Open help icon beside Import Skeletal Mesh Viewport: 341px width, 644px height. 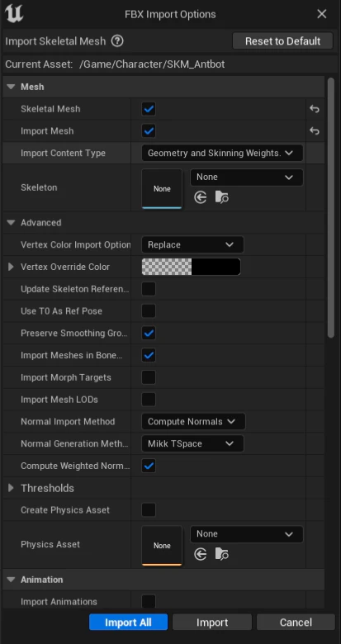[117, 41]
